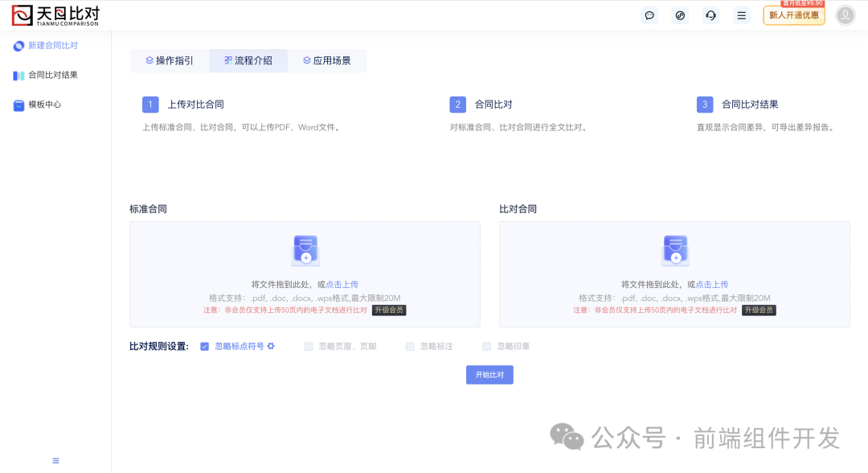This screenshot has width=868, height=473.
Task: Click the 新人开通优惠 button
Action: pos(794,15)
